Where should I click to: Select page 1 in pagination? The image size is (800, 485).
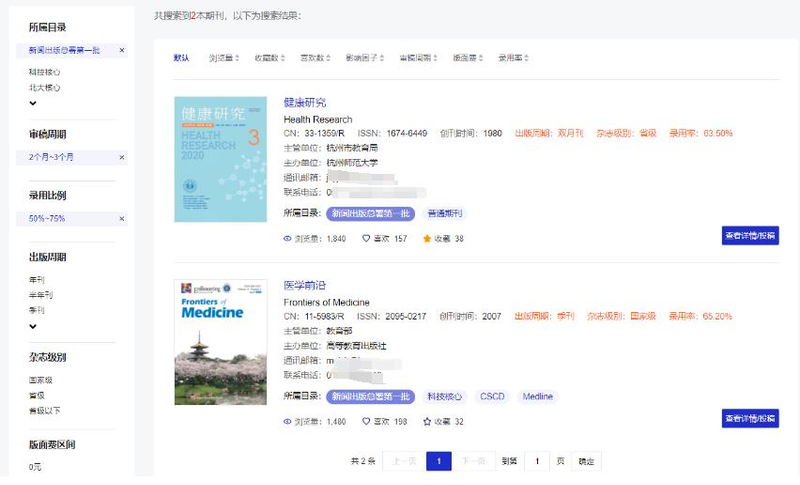pyautogui.click(x=439, y=461)
